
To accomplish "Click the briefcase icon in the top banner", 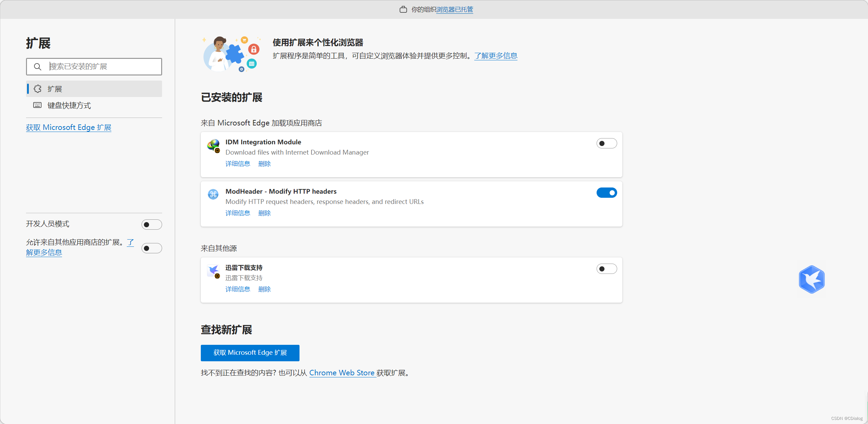I will coord(403,10).
